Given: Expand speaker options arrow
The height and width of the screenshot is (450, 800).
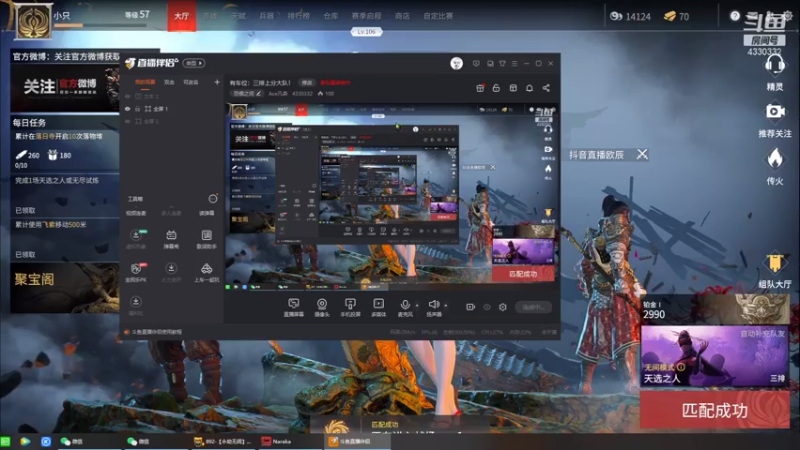Looking at the screenshot, I should click(x=445, y=306).
